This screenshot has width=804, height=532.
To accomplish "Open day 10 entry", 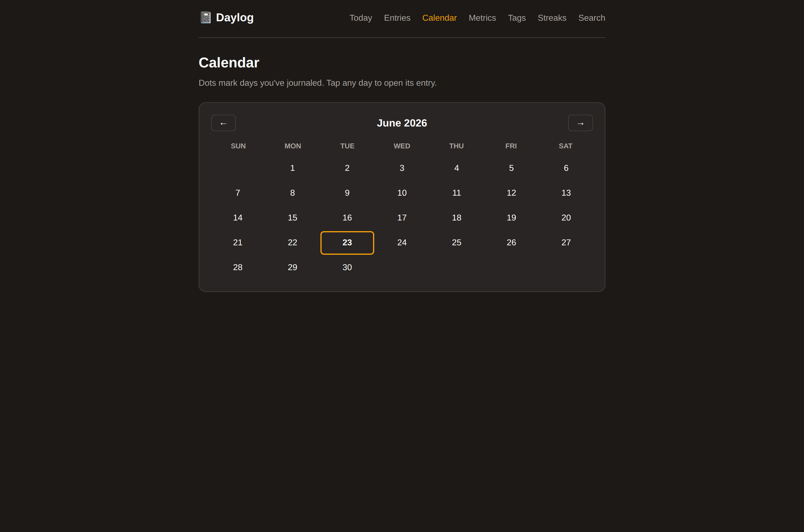I will click(x=402, y=193).
